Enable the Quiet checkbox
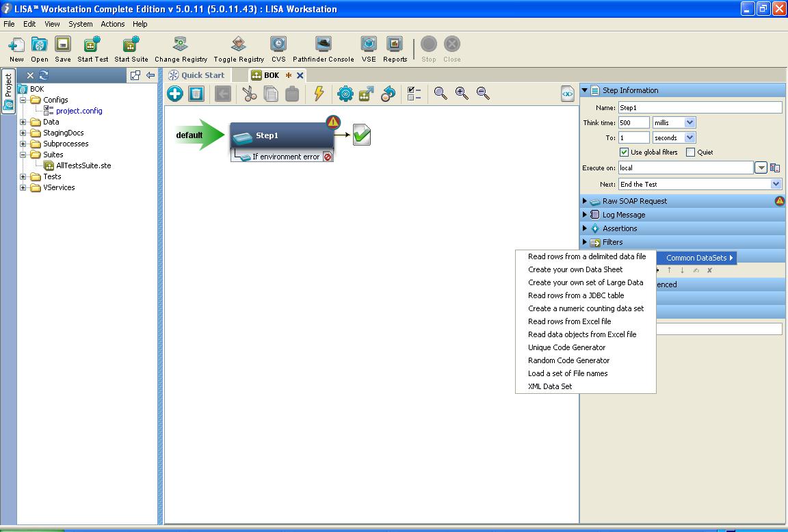Image resolution: width=788 pixels, height=532 pixels. (690, 152)
